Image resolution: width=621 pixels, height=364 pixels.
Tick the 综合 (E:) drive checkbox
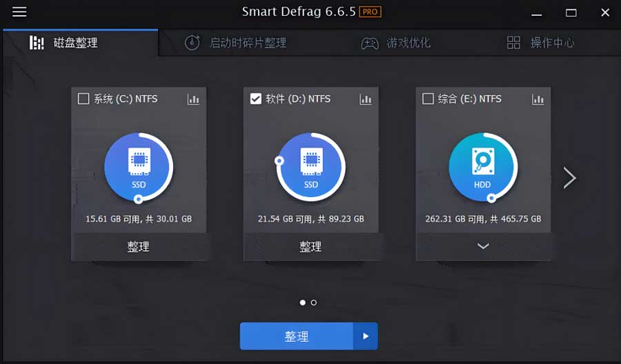point(428,99)
